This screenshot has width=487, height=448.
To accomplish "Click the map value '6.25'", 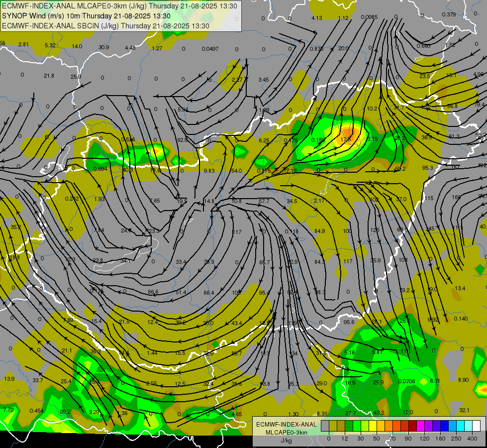I will pos(264,140).
